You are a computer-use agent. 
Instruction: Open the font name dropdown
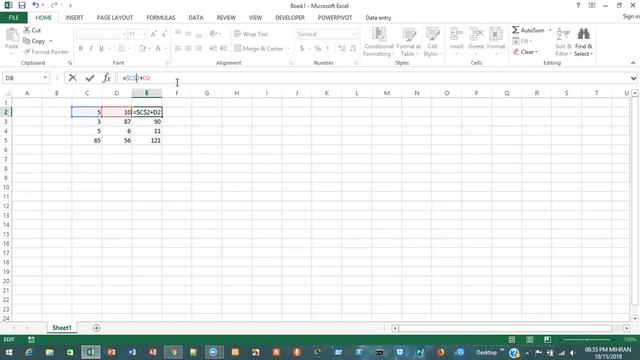click(x=124, y=34)
